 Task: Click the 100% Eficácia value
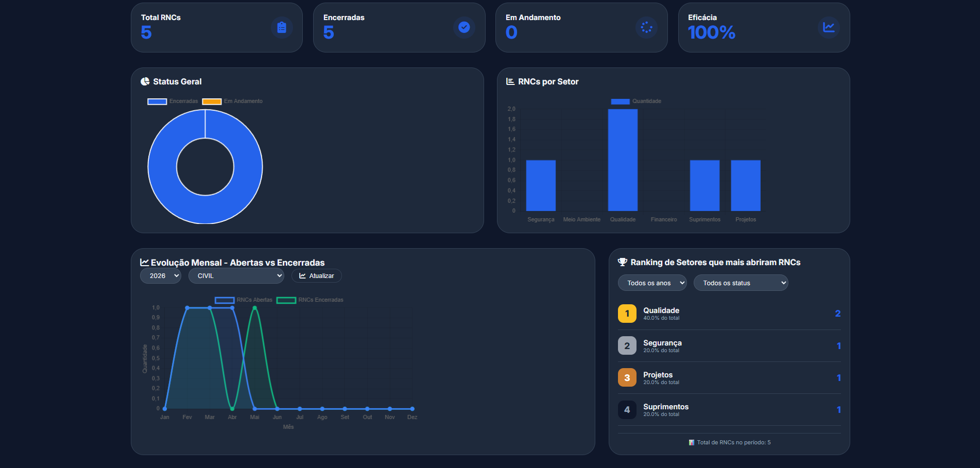(712, 32)
